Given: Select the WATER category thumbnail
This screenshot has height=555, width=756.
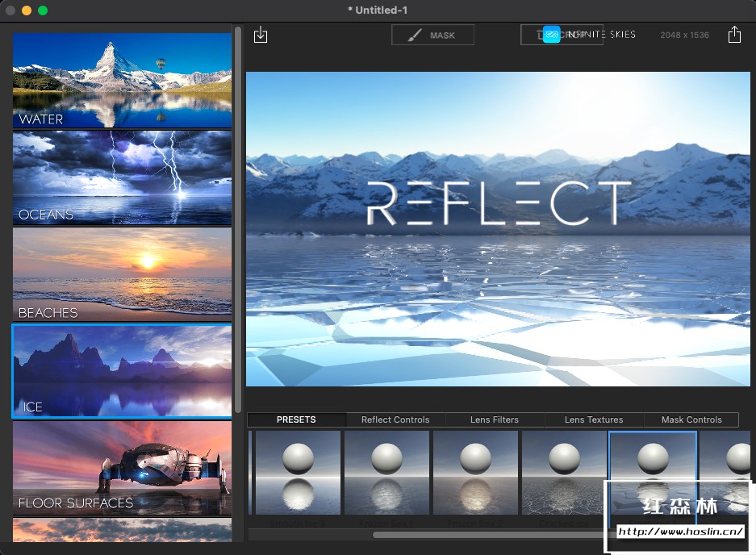Looking at the screenshot, I should coord(122,80).
